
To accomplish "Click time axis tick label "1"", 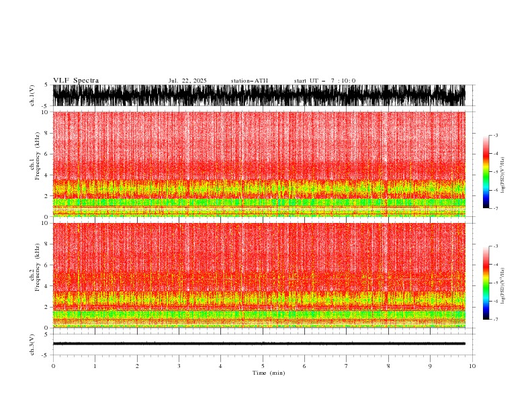I will click(x=95, y=366).
